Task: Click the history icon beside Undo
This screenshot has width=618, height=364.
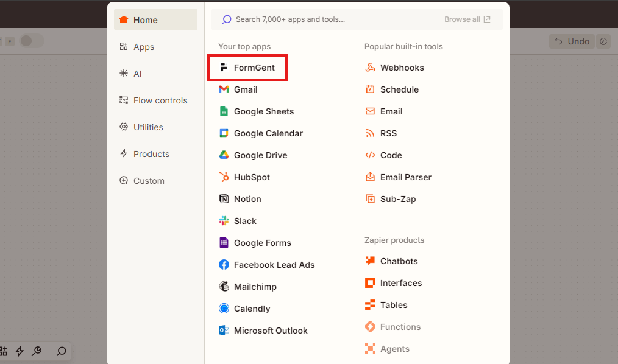Action: pos(603,41)
